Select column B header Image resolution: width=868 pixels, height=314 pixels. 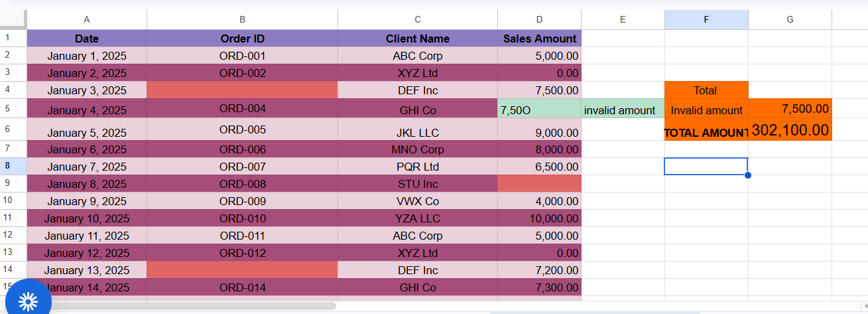pos(242,20)
